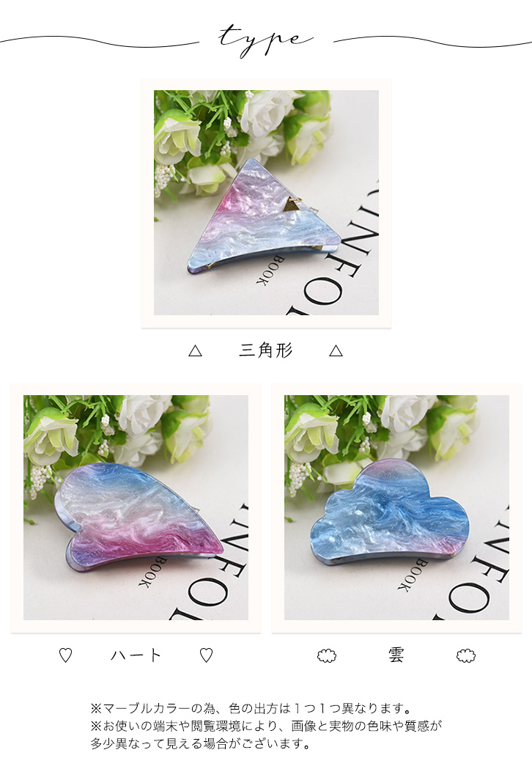Click the BOOK text in the cloud photo
The image size is (532, 780).
(x=410, y=575)
